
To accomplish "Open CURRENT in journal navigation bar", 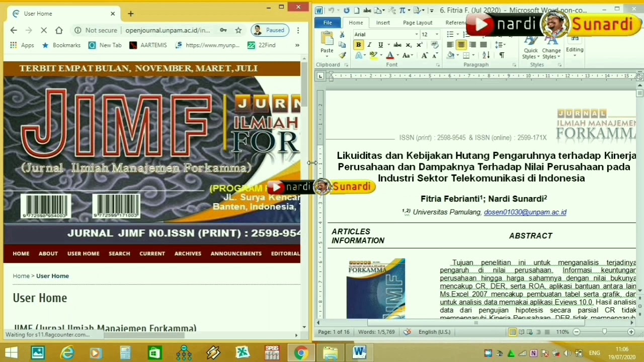I will pyautogui.click(x=152, y=253).
